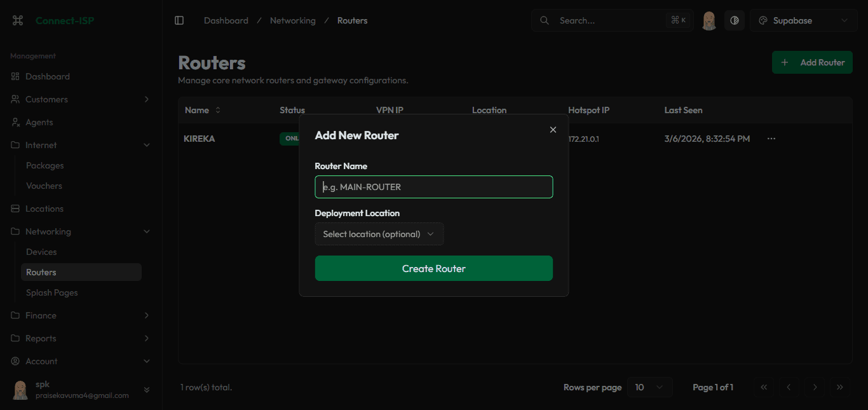
Task: Open the Deployment Location dropdown
Action: tap(379, 234)
